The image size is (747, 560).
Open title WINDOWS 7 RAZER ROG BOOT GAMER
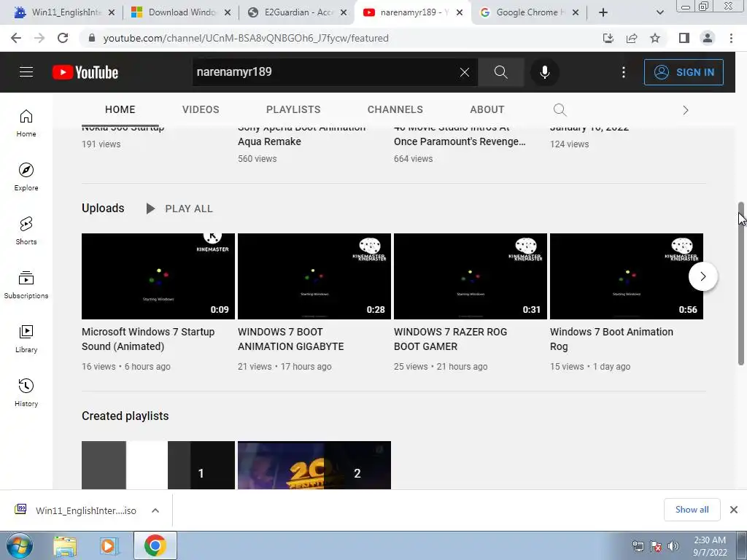tap(450, 339)
